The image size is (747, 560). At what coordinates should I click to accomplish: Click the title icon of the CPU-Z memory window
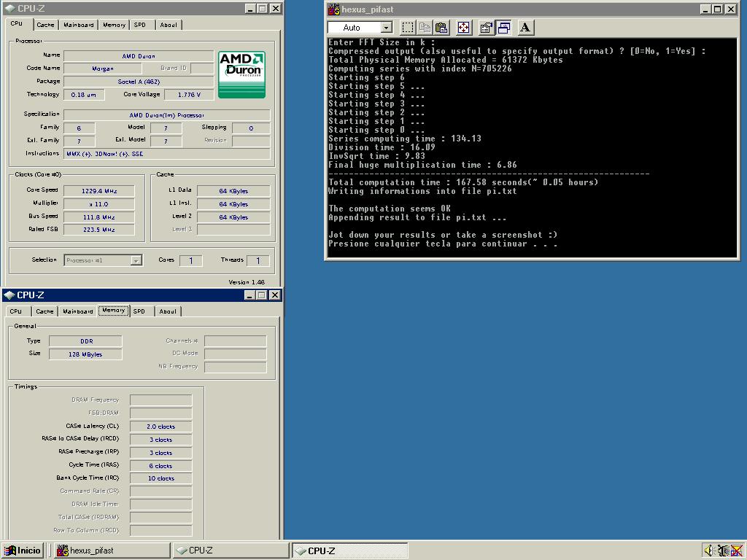coord(9,295)
